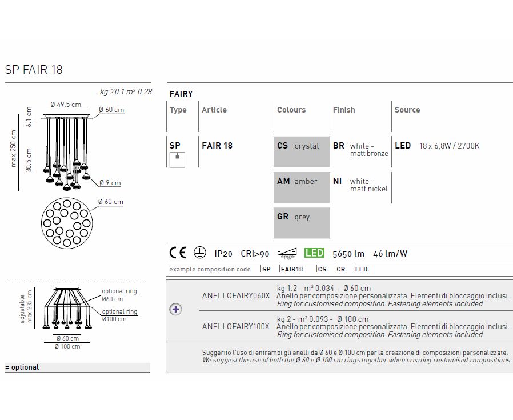The height and width of the screenshot is (420, 513).
Task: Click the ANELLOFAIRY060X accessory code
Action: click(235, 295)
